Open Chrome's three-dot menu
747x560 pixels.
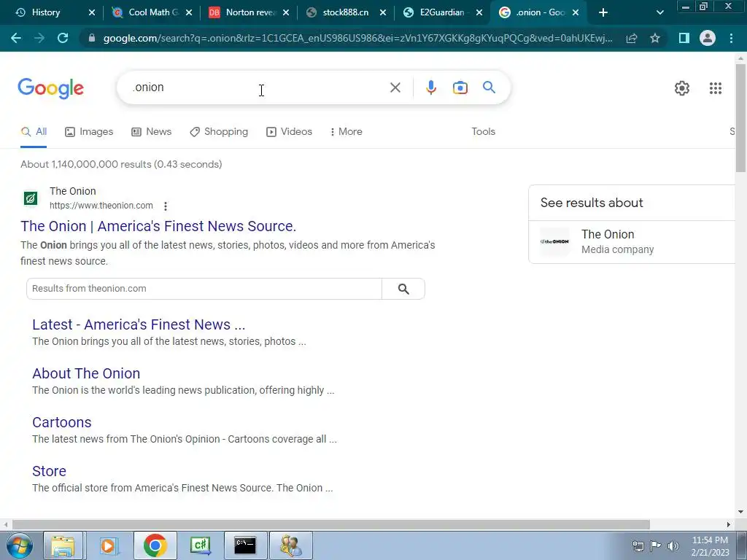click(731, 38)
